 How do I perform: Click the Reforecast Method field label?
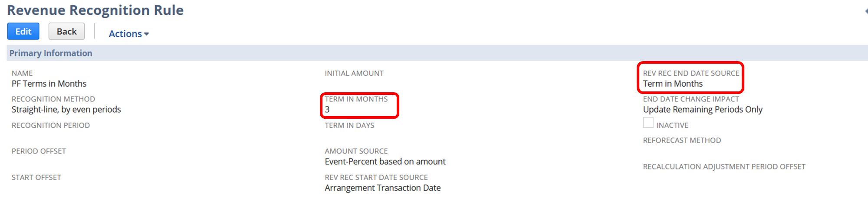click(x=682, y=140)
